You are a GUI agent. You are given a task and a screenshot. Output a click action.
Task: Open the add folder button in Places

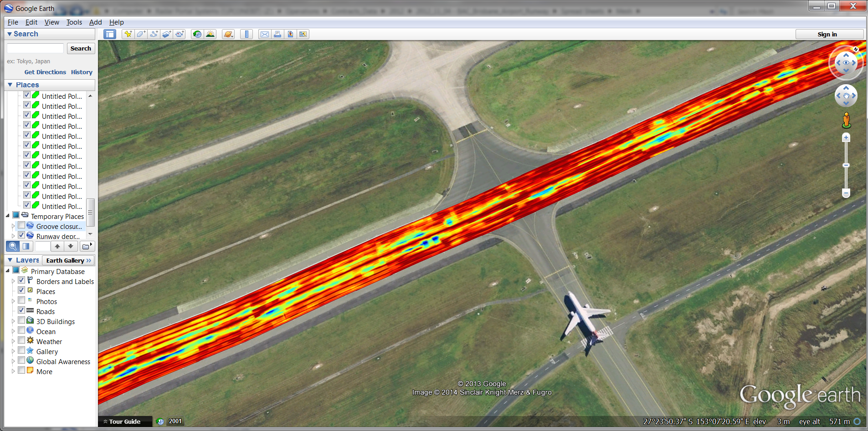(x=87, y=246)
